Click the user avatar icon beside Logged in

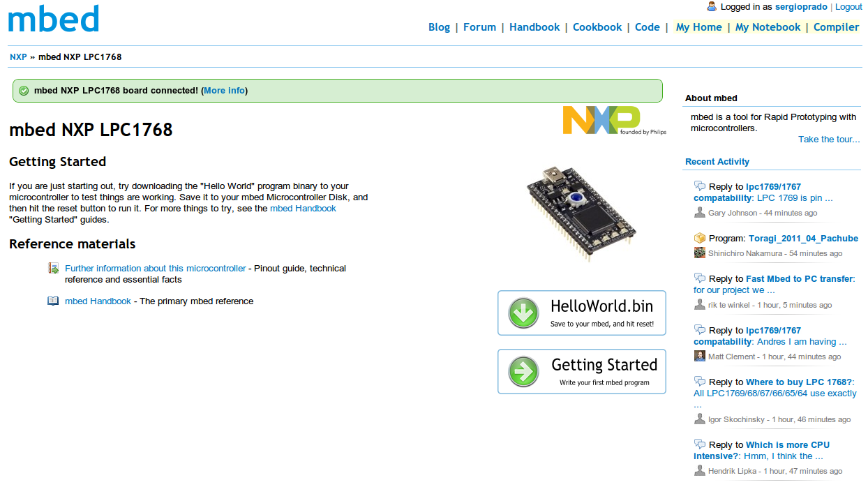point(712,6)
